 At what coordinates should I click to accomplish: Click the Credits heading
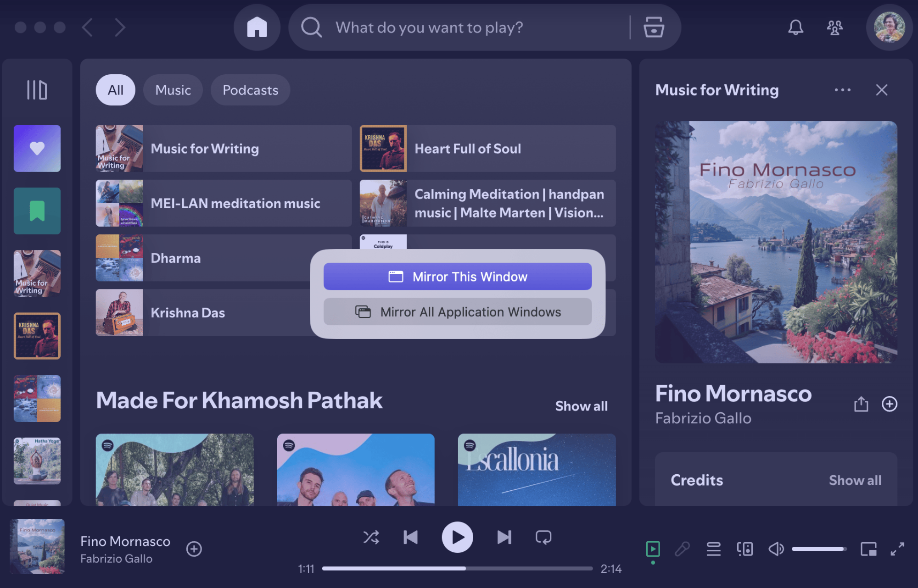[x=697, y=480]
